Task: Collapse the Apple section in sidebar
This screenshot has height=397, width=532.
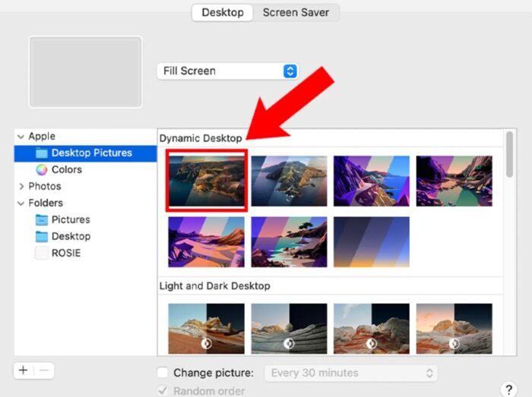Action: click(x=21, y=137)
